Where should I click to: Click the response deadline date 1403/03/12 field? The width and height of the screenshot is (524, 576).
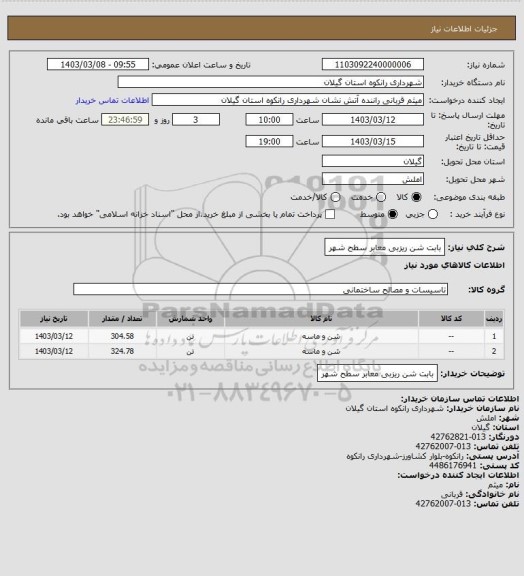[373, 120]
